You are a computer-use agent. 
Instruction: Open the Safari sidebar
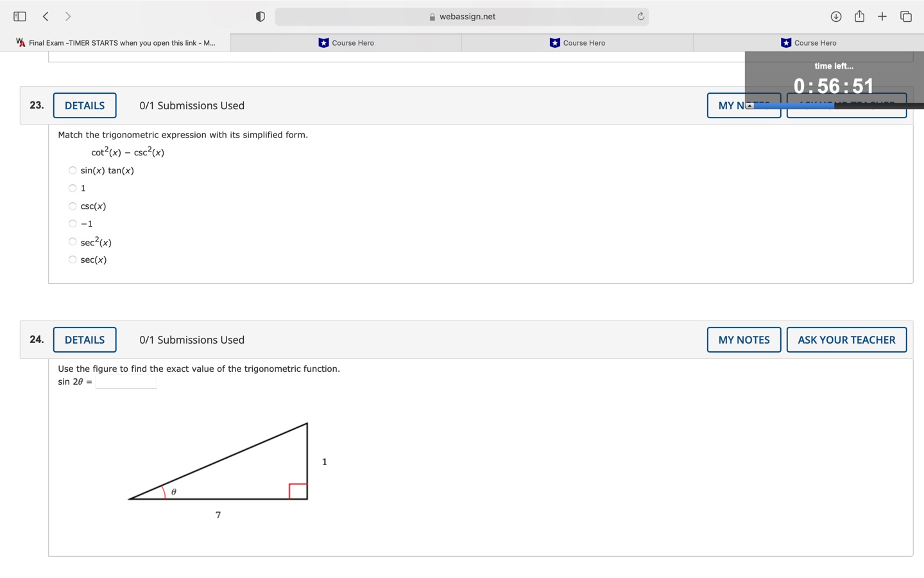[x=19, y=16]
